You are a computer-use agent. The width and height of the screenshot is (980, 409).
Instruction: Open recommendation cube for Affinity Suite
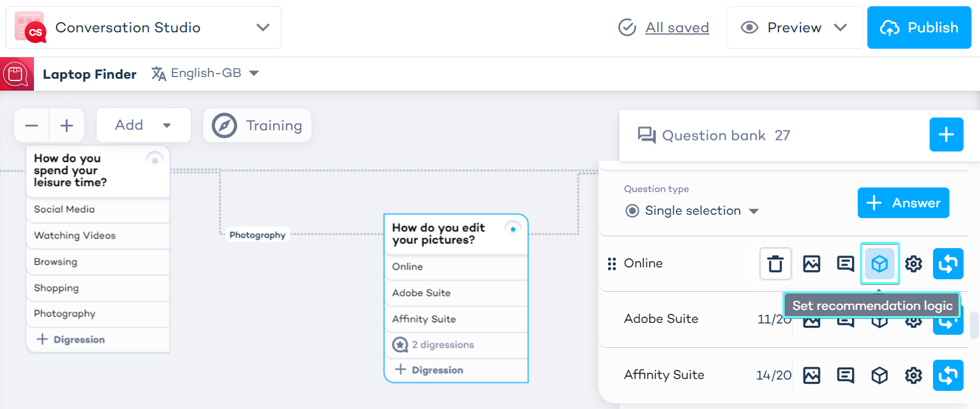coord(879,376)
